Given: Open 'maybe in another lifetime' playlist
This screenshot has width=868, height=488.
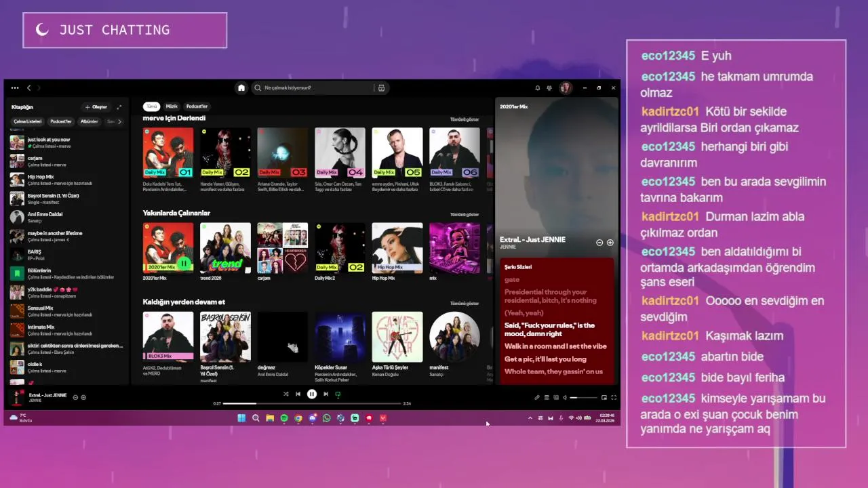Looking at the screenshot, I should point(66,236).
